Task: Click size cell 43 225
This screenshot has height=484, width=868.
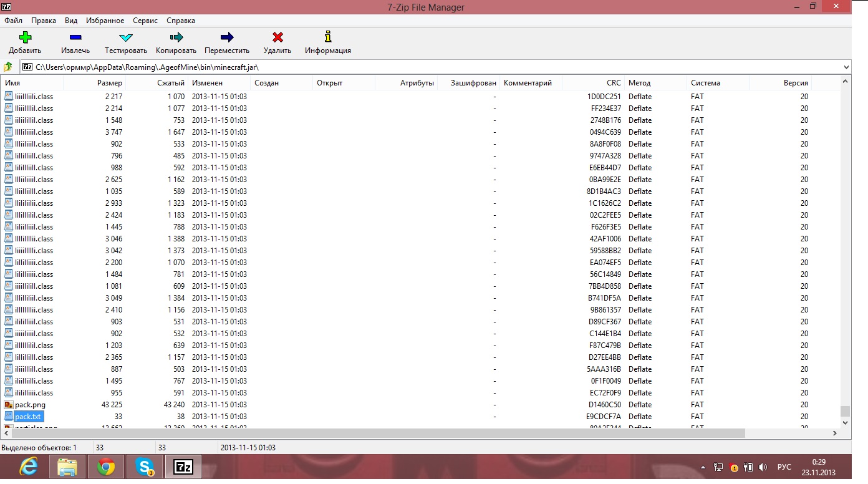Action: (x=112, y=405)
